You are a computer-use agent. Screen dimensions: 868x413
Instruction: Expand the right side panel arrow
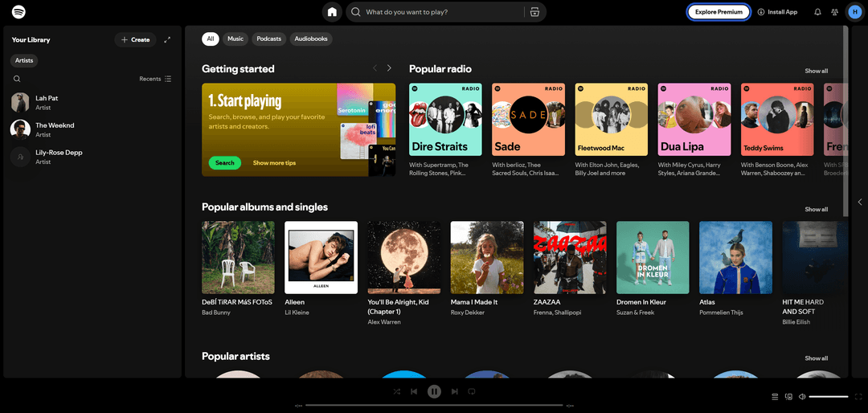[x=860, y=202]
